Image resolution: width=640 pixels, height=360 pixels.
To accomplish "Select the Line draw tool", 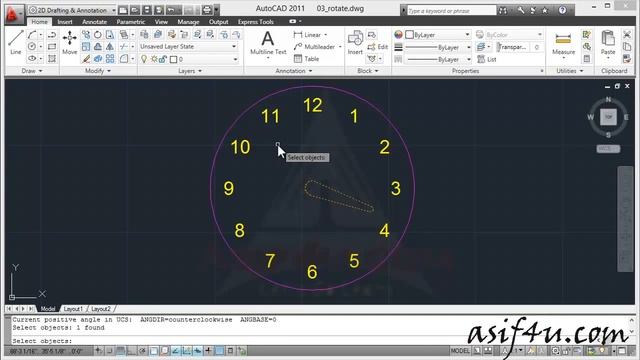I will (x=16, y=42).
